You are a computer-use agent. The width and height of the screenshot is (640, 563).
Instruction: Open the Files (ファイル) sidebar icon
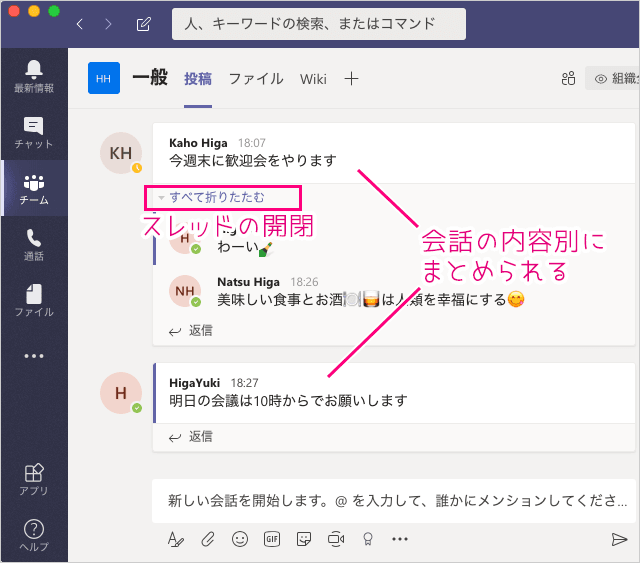pos(34,296)
